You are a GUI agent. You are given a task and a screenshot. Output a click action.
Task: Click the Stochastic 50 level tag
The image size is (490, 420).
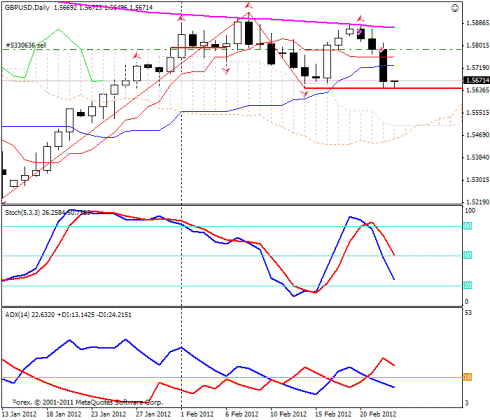(x=468, y=256)
